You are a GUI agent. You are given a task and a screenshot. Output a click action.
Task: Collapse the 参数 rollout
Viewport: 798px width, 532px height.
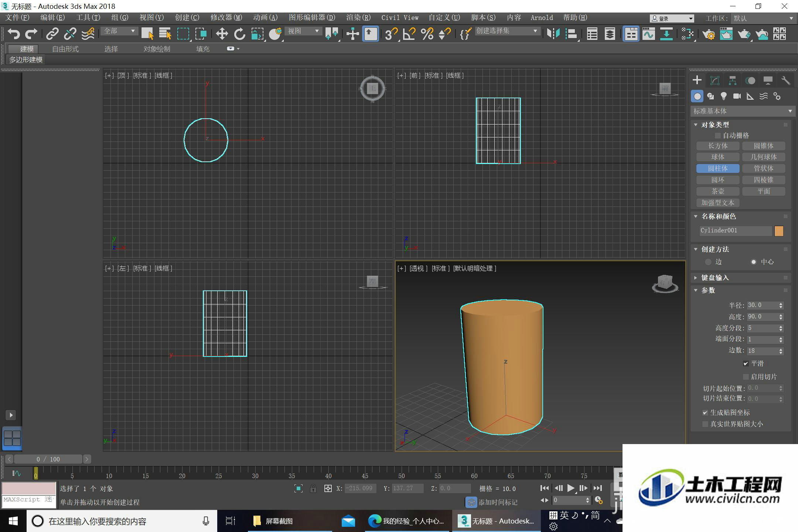point(696,290)
